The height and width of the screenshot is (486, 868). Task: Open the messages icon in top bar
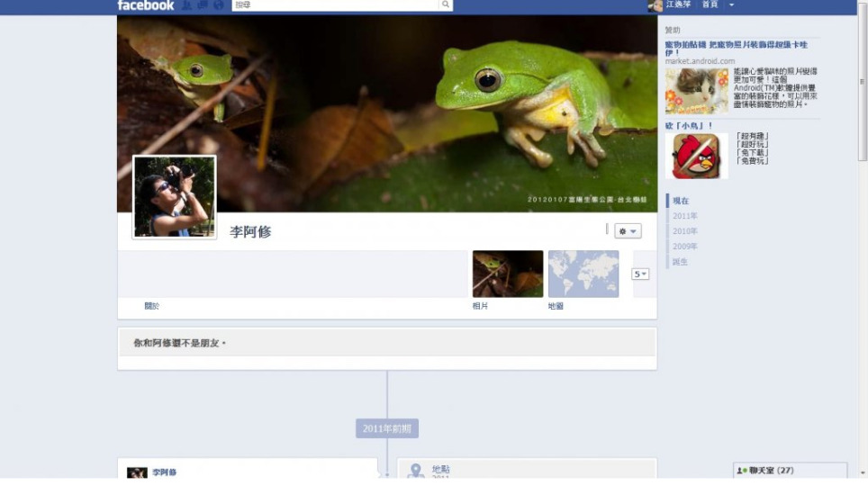203,5
